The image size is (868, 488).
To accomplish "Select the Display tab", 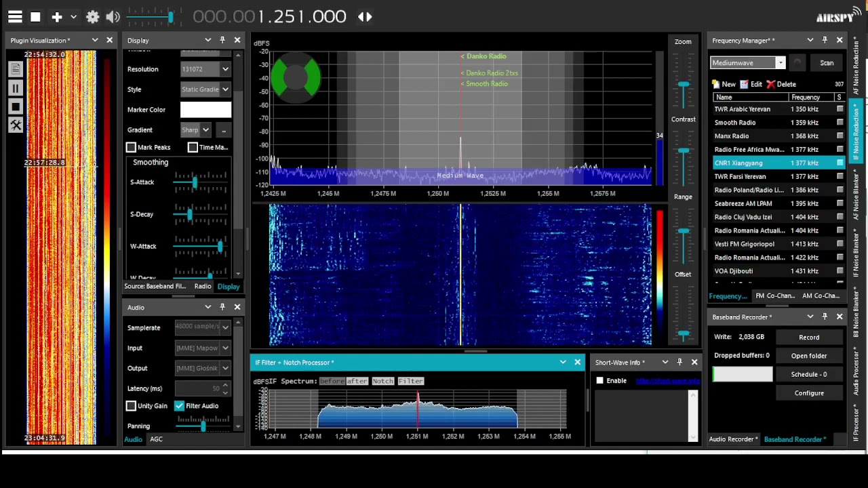I will (x=229, y=287).
